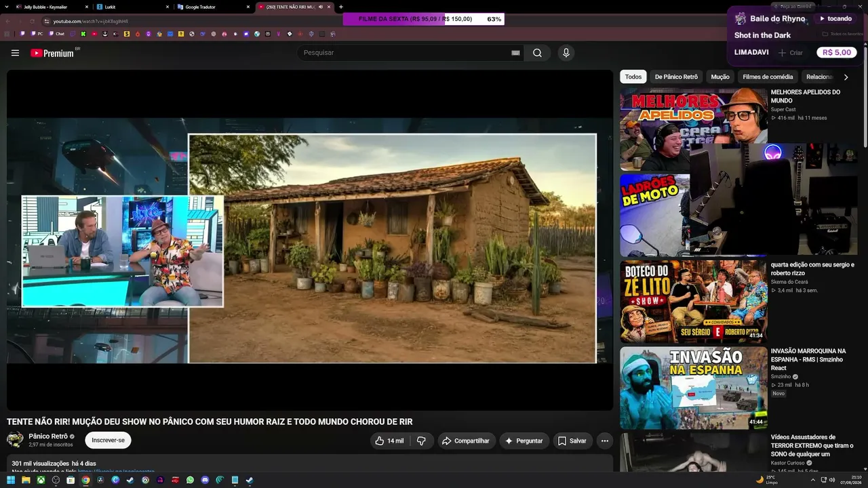868x488 pixels.
Task: Open INVASÃO MARROQUINA NA ESPANHA title
Action: [x=808, y=359]
